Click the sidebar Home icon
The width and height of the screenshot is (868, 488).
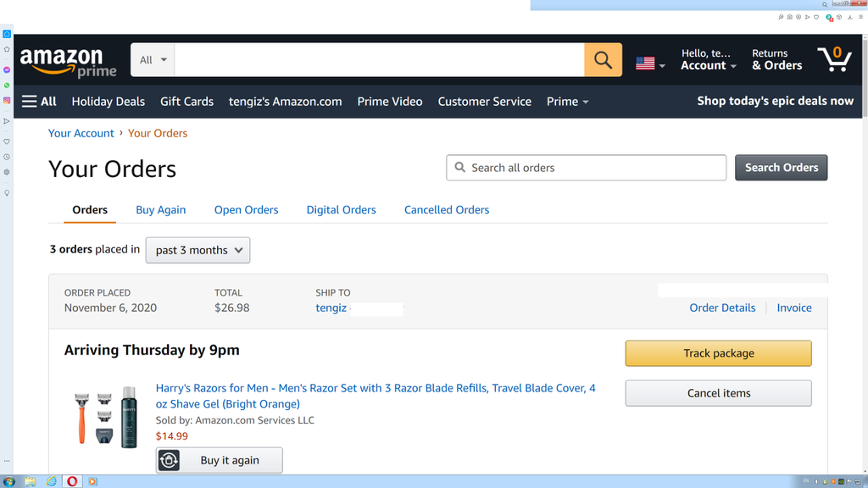click(7, 34)
